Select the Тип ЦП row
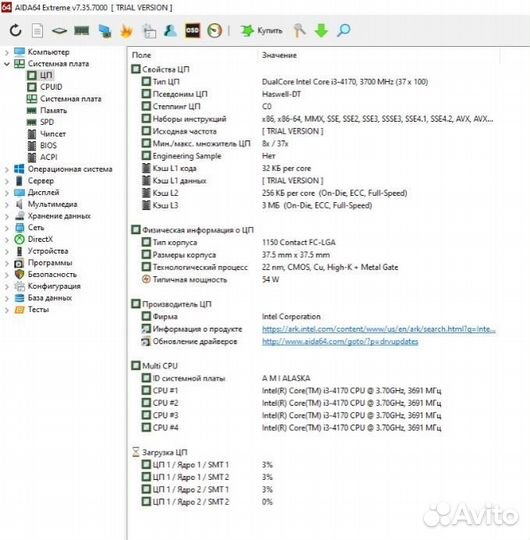The image size is (530, 540). (x=284, y=82)
